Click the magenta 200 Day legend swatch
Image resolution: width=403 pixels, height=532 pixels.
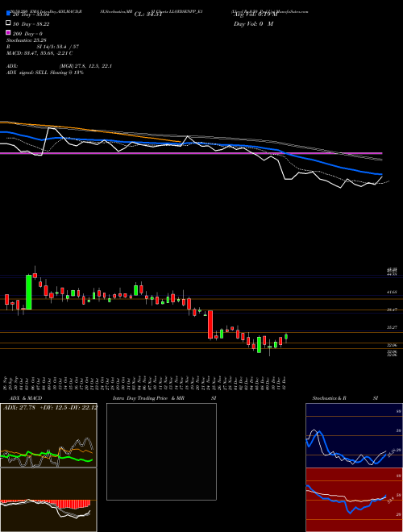click(8, 32)
